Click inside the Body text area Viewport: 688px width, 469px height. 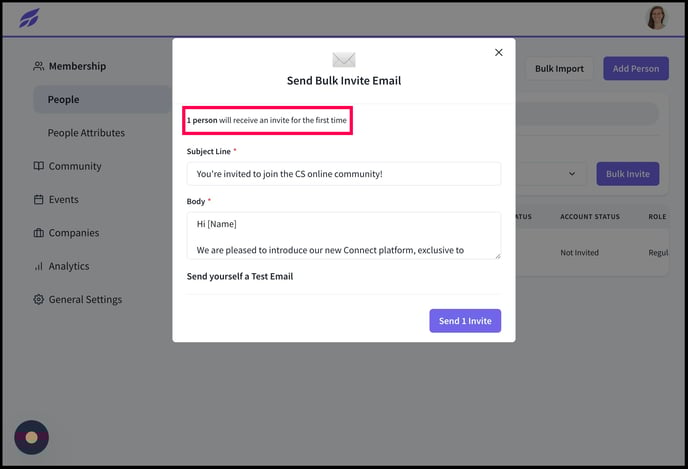click(x=344, y=236)
